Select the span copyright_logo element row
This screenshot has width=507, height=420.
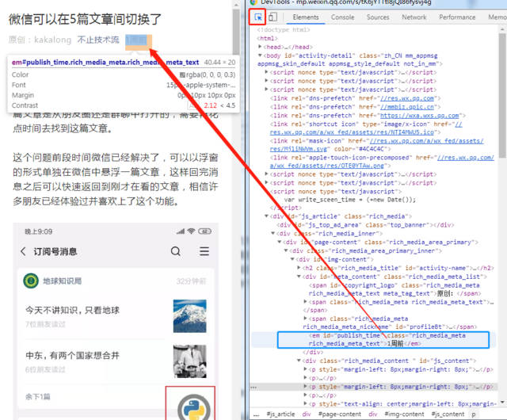395,289
